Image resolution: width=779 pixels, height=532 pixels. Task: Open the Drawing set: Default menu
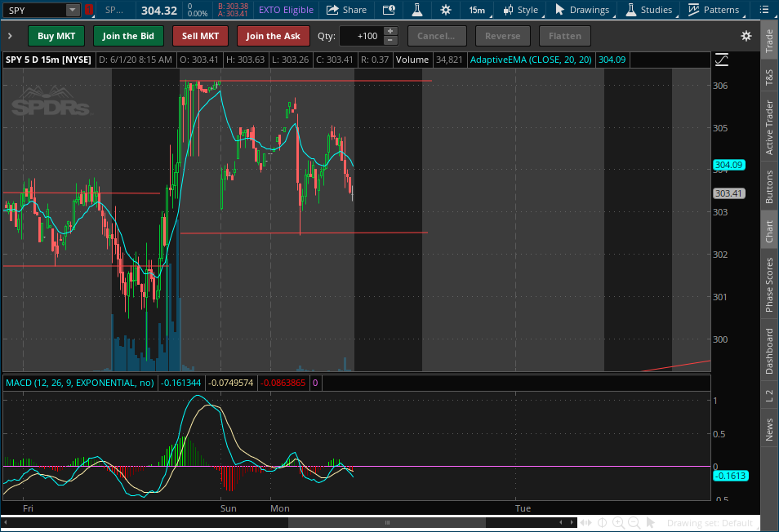click(710, 523)
